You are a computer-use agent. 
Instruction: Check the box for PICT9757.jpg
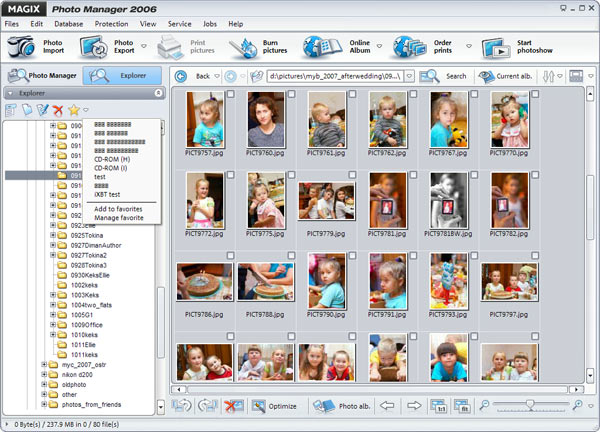pos(231,94)
